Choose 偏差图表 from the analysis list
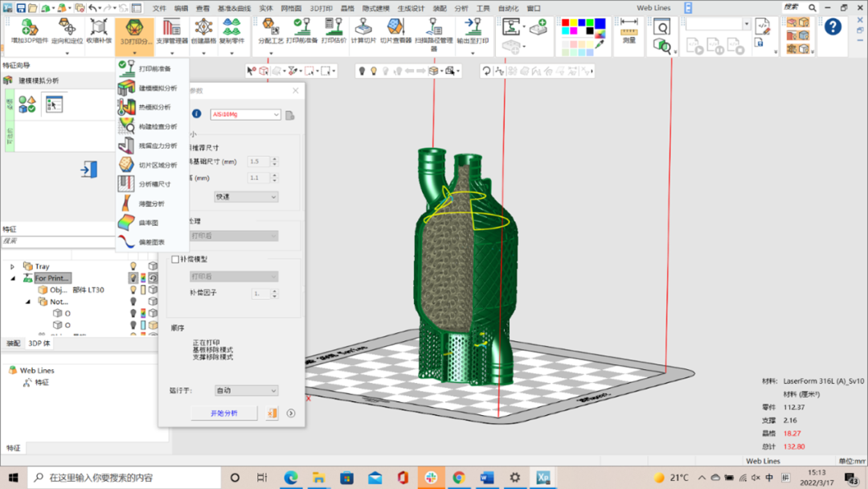The height and width of the screenshot is (489, 868). click(x=153, y=242)
